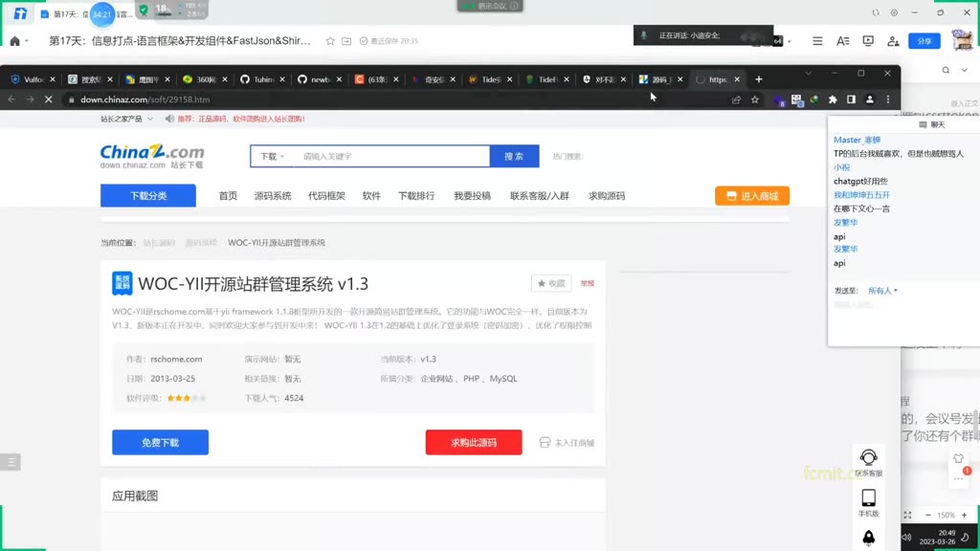Click the speaker icon beside 推荐 notice
980x551 pixels.
coord(169,119)
